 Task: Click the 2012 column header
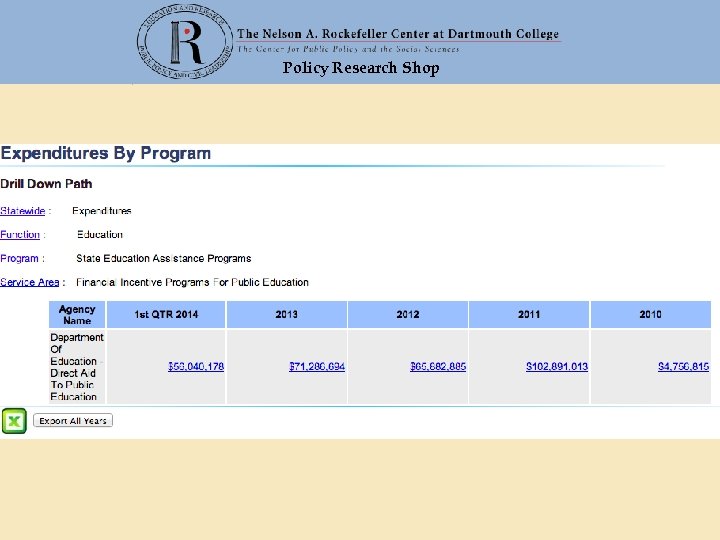click(x=408, y=315)
